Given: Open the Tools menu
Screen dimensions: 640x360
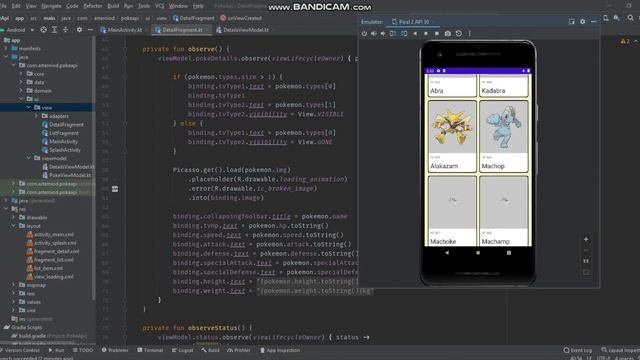Looking at the screenshot, I should pyautogui.click(x=144, y=6).
